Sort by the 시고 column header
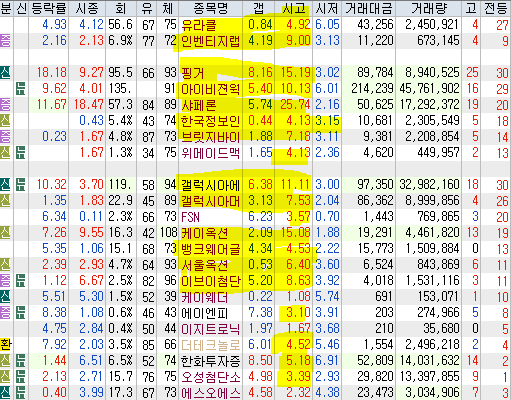511x400 pixels. point(293,8)
